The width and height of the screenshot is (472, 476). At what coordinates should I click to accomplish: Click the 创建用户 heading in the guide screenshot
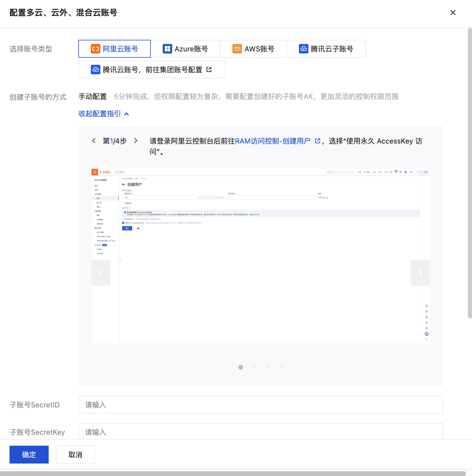click(x=134, y=185)
